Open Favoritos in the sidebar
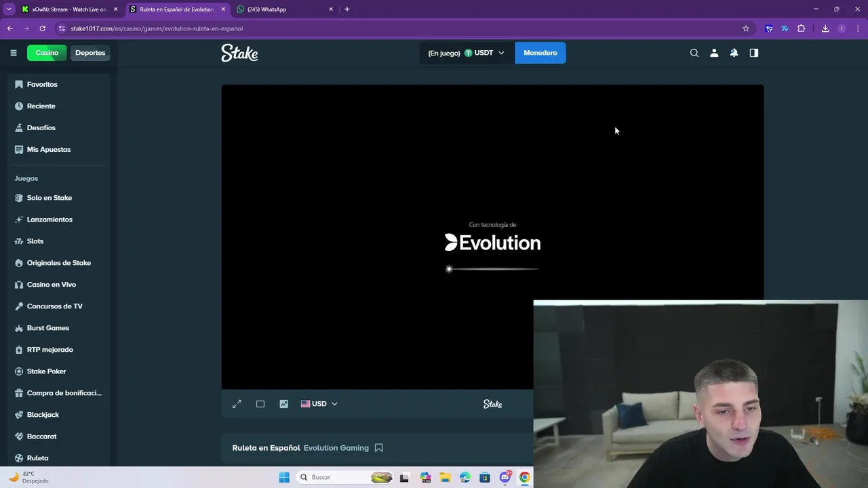This screenshot has height=488, width=868. (x=60, y=85)
